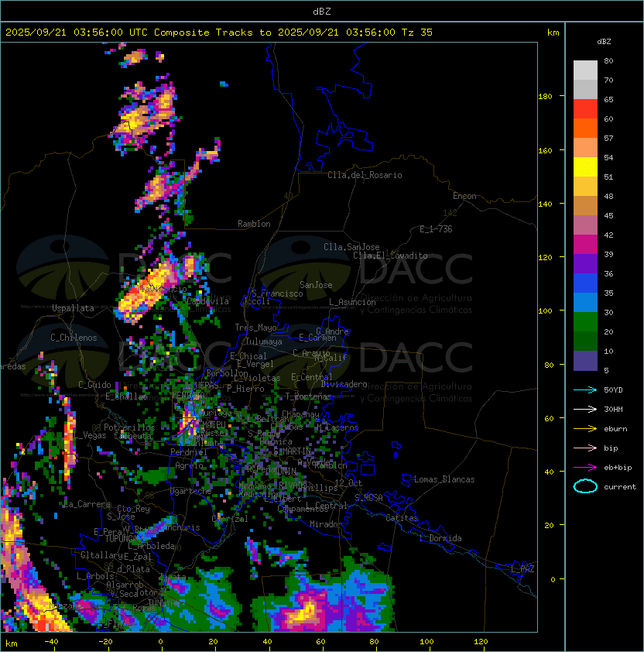Click the 'Ugarteche' map label
This screenshot has width=644, height=652.
191,491
